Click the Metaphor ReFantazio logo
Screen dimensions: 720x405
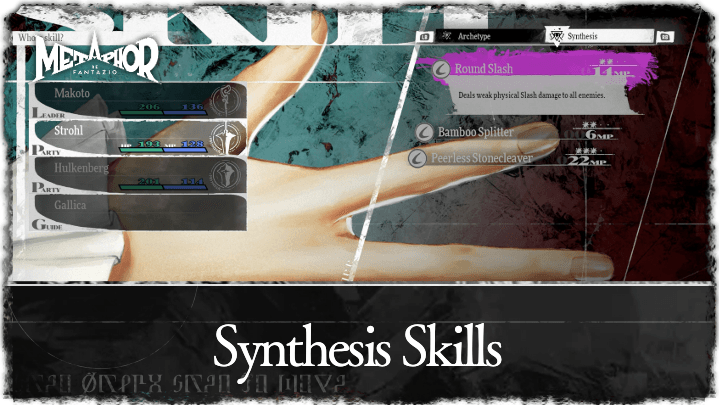tap(96, 58)
